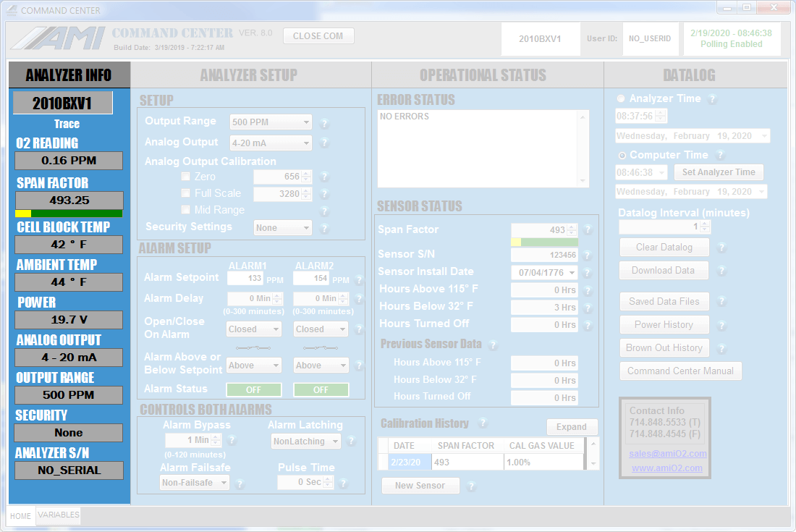The height and width of the screenshot is (532, 796).
Task: Open ALARM1 Closed relay dropdown
Action: [254, 329]
